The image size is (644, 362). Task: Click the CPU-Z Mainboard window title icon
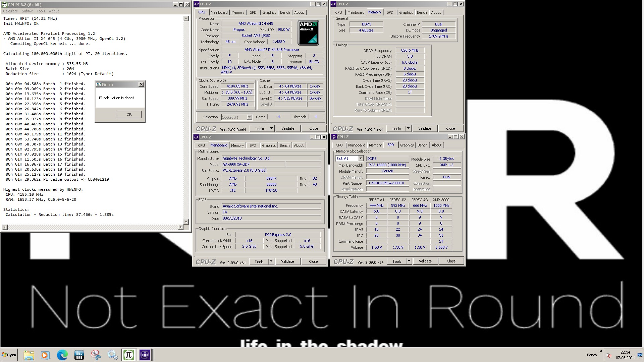pos(196,137)
